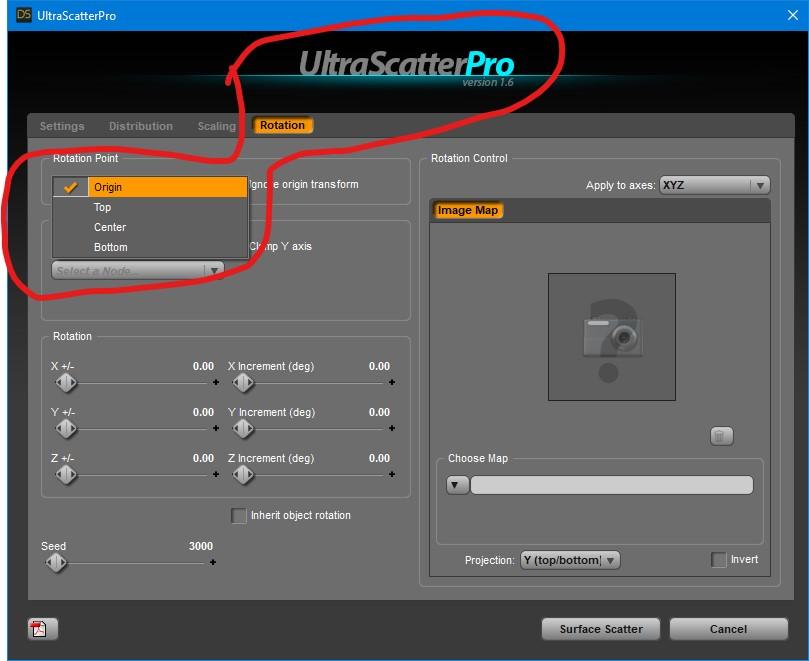This screenshot has height=661, width=809.
Task: Click the Choose Map path field
Action: [612, 485]
